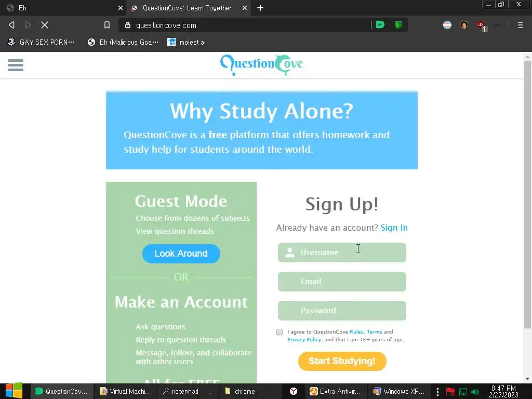Stop loading the page
This screenshot has height=399, width=532.
pos(45,25)
